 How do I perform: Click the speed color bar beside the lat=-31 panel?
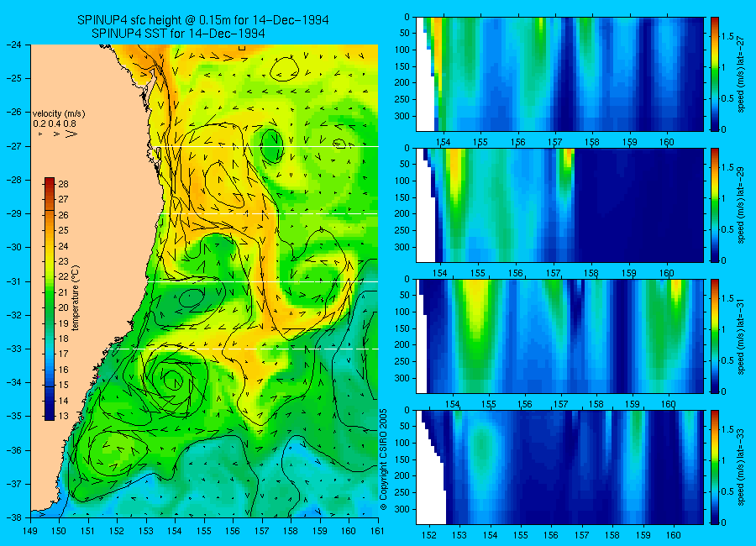715,336
